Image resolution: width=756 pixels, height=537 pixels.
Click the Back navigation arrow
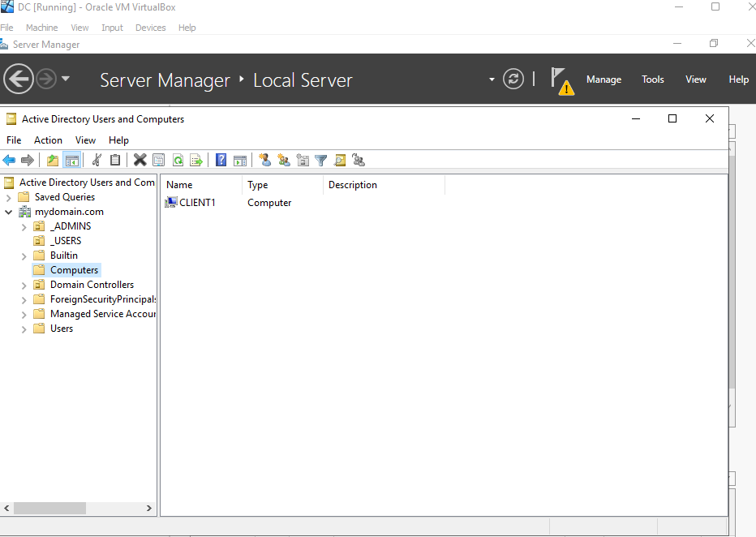coord(9,160)
